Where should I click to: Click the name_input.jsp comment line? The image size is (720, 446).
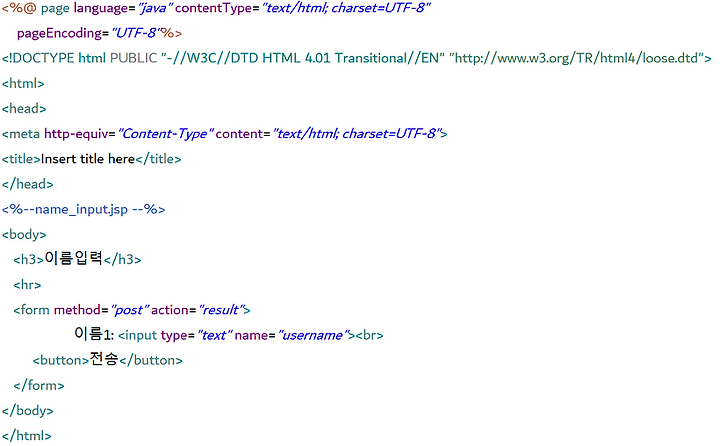pos(83,209)
